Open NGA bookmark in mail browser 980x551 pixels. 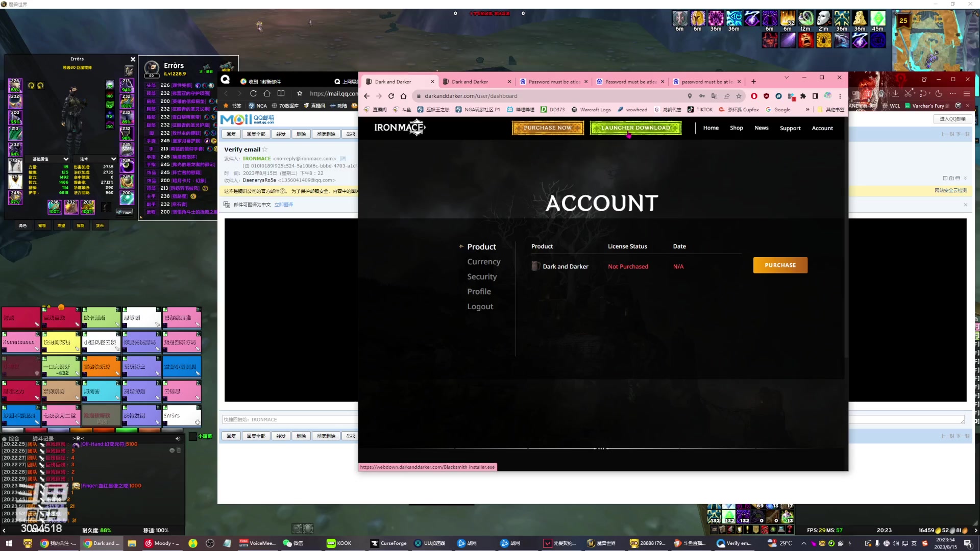click(257, 106)
